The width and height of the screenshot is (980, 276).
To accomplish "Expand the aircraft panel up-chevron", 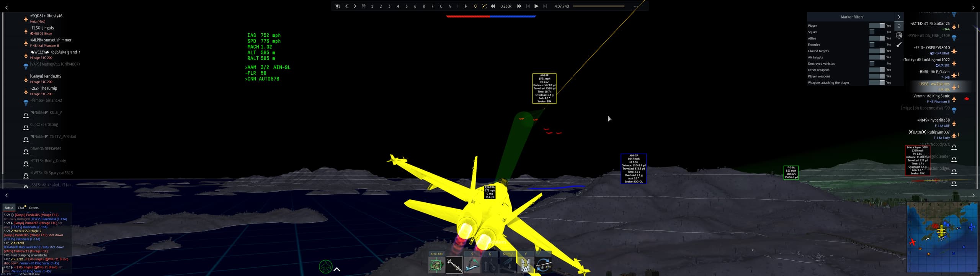I will point(337,269).
